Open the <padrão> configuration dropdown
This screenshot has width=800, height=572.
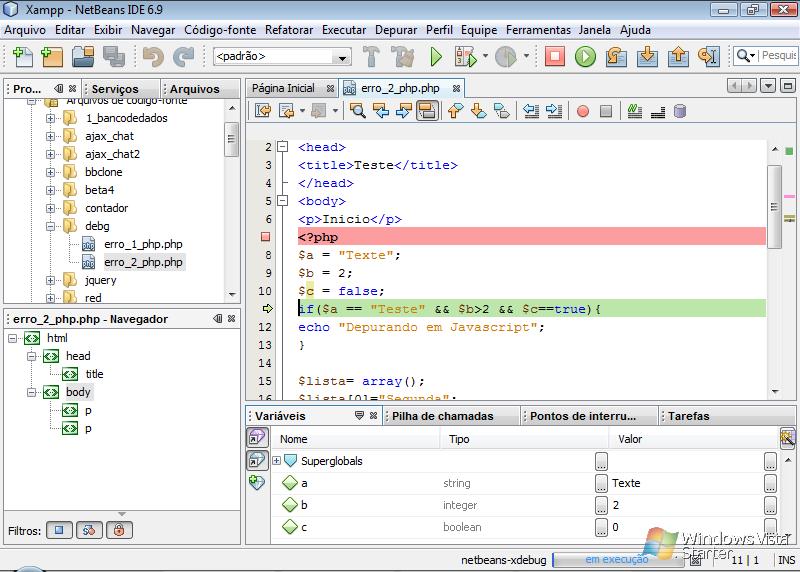(x=342, y=57)
